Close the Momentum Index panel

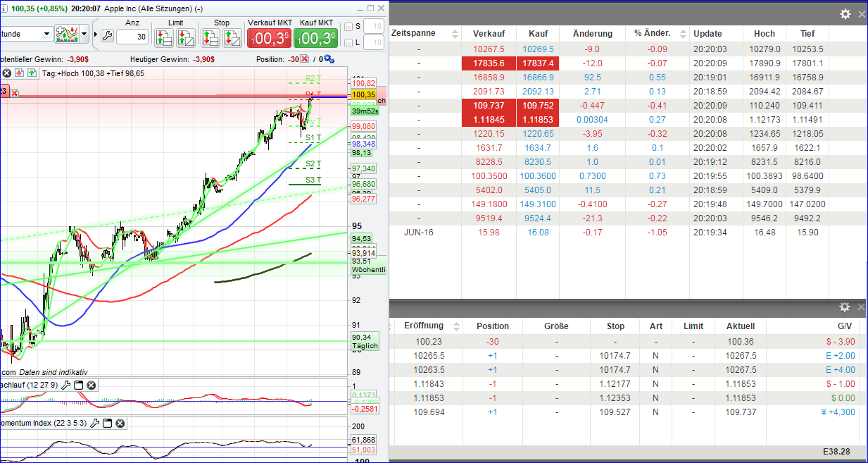[120, 423]
